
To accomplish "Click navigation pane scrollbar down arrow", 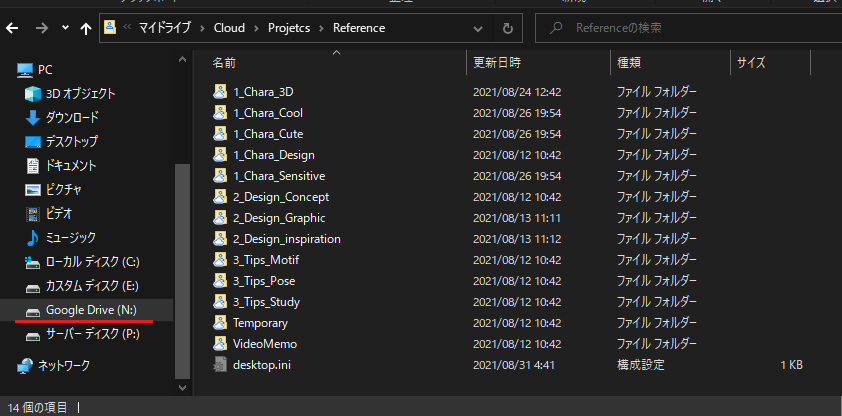I will click(x=182, y=388).
